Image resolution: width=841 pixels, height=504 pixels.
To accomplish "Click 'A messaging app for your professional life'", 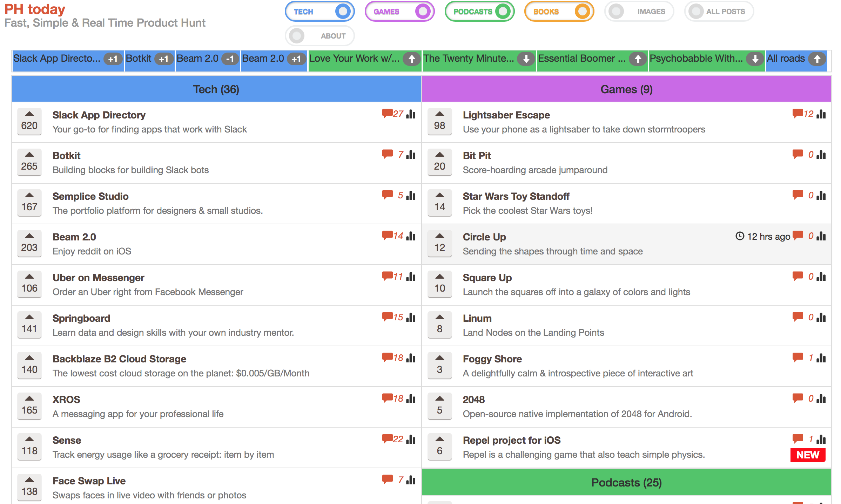I will pos(138,414).
